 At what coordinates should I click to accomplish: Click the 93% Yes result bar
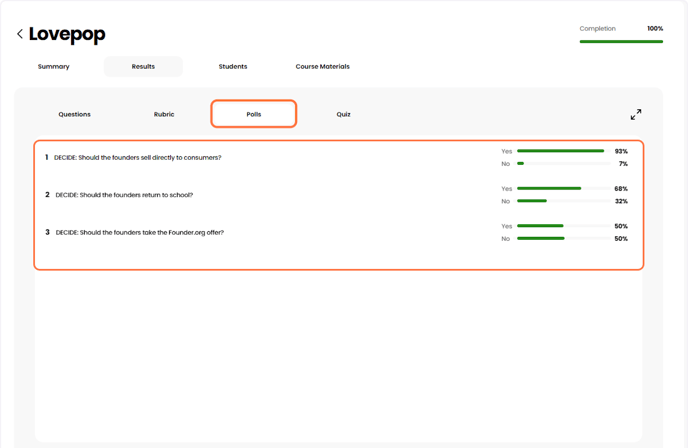point(561,151)
